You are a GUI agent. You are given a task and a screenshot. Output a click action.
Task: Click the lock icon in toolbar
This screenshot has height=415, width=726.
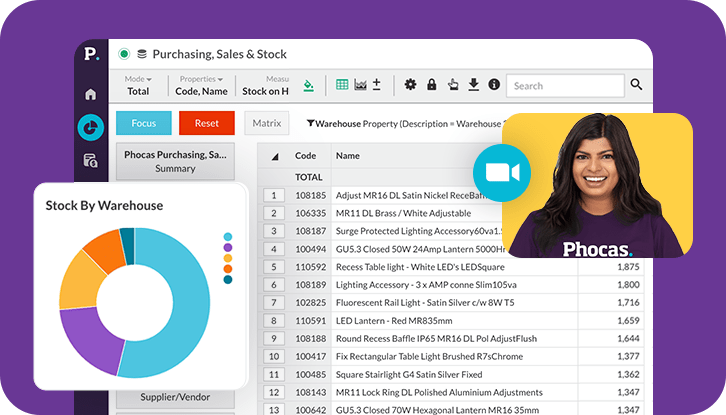point(431,85)
